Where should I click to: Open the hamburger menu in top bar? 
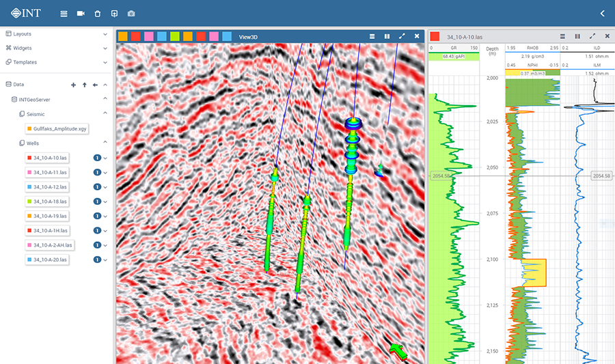point(64,14)
